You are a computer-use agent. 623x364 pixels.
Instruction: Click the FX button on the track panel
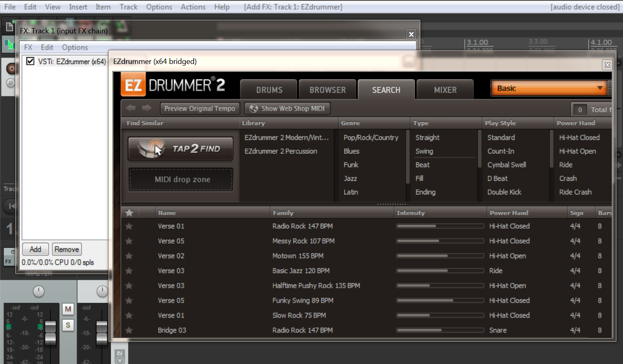tap(8, 261)
